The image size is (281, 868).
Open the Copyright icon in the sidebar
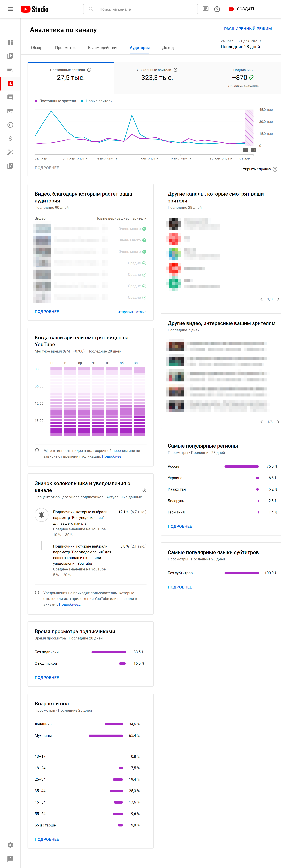click(10, 125)
